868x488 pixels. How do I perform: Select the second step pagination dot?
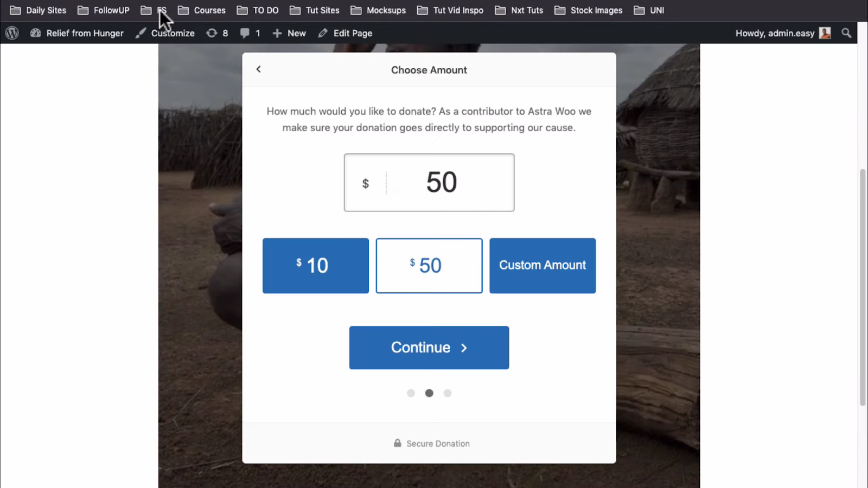(429, 393)
